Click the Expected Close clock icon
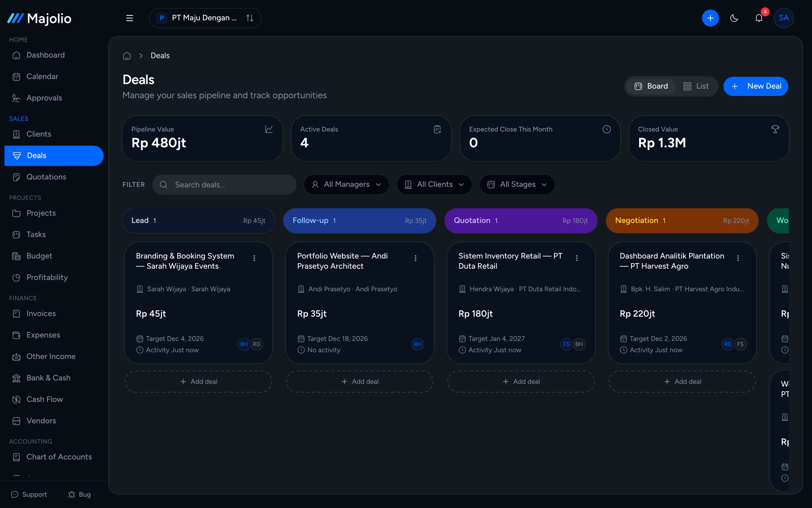The image size is (812, 508). pyautogui.click(x=606, y=129)
